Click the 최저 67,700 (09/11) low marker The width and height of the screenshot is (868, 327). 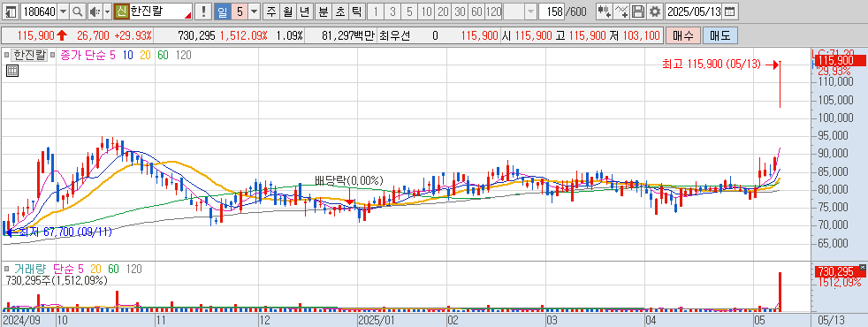pos(65,232)
